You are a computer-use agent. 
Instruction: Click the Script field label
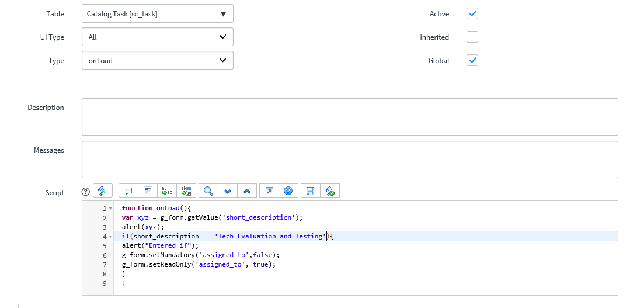55,192
